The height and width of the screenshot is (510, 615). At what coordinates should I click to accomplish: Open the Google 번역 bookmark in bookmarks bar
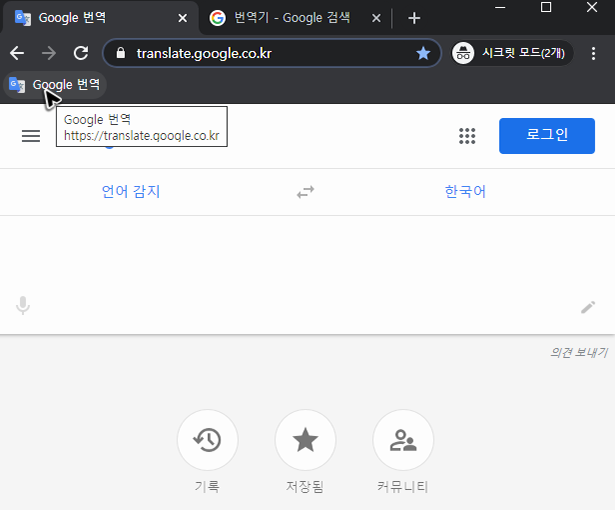tap(55, 85)
